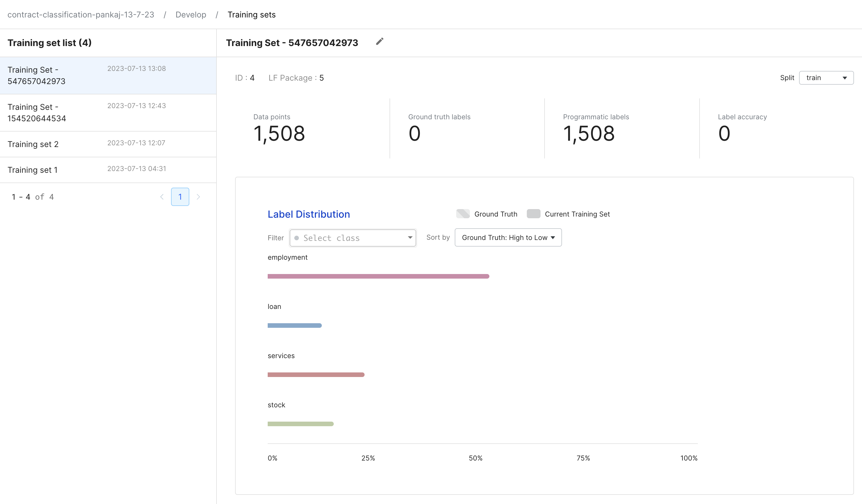Click the Ground truth labels value 0

point(414,134)
